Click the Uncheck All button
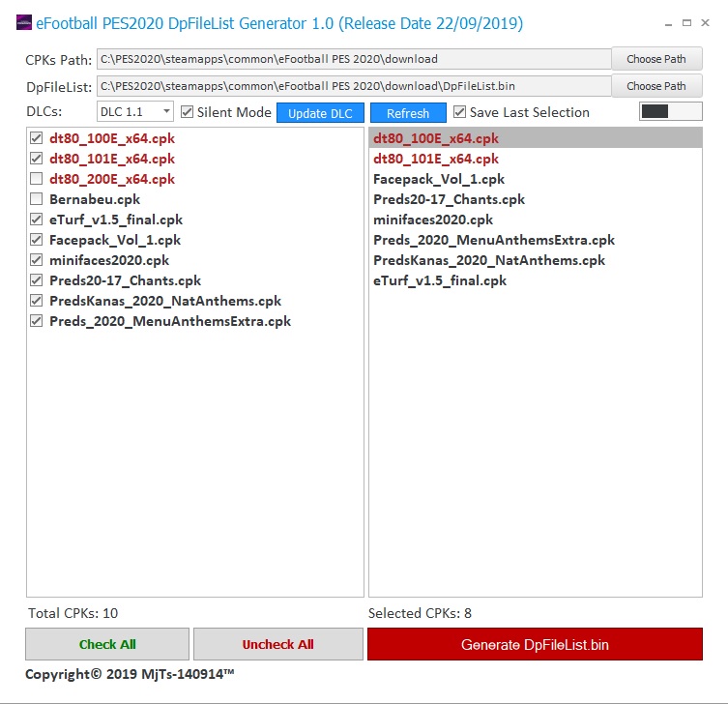The image size is (728, 704). [278, 644]
